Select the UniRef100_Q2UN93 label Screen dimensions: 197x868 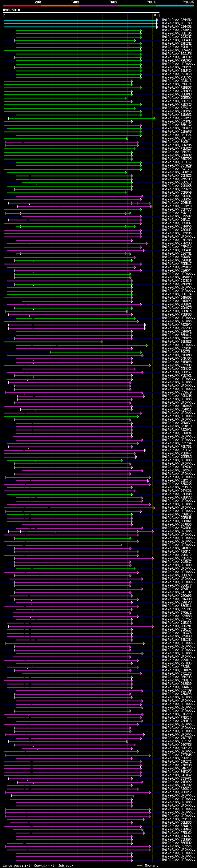pyautogui.click(x=177, y=91)
